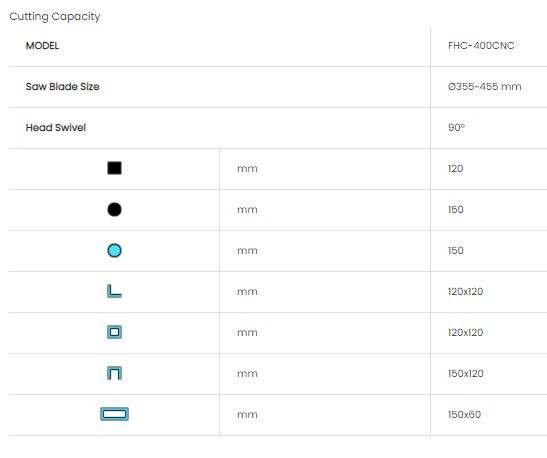Select the hollow rectangular tube icon

[114, 414]
